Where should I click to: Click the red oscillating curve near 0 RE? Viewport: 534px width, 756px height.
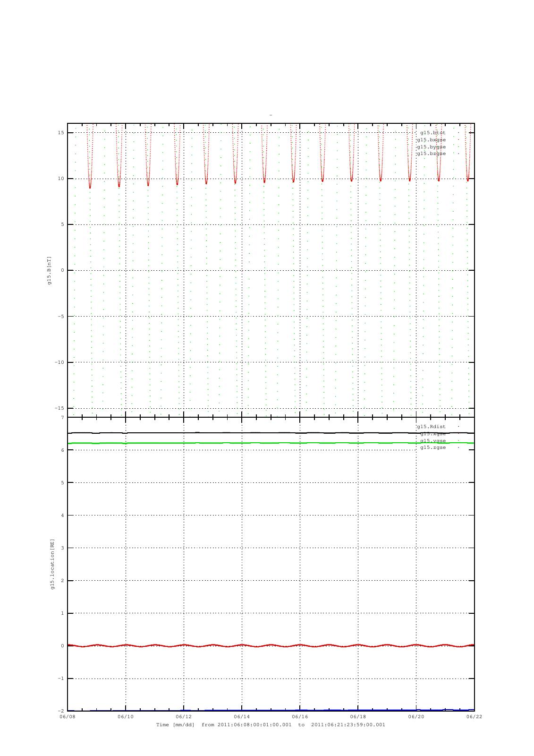click(271, 645)
